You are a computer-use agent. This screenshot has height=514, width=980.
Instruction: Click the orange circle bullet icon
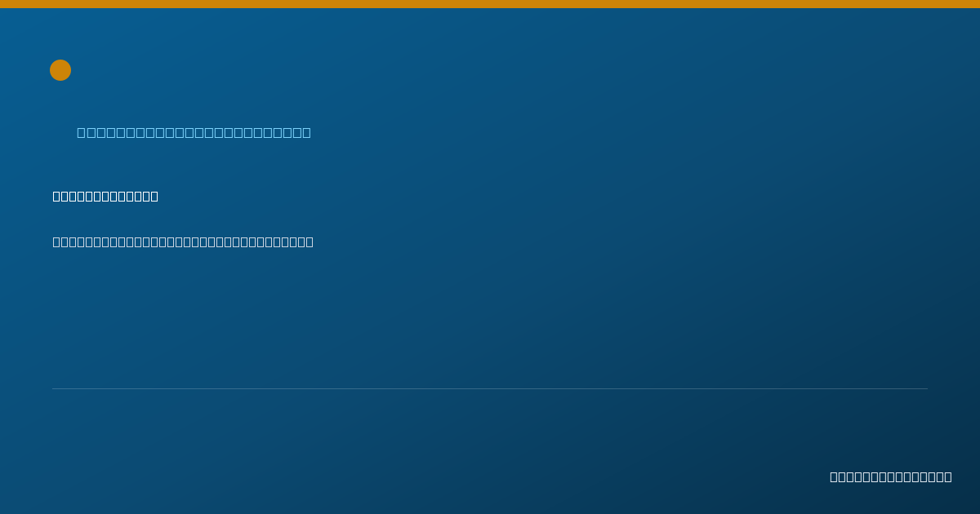[x=60, y=70]
